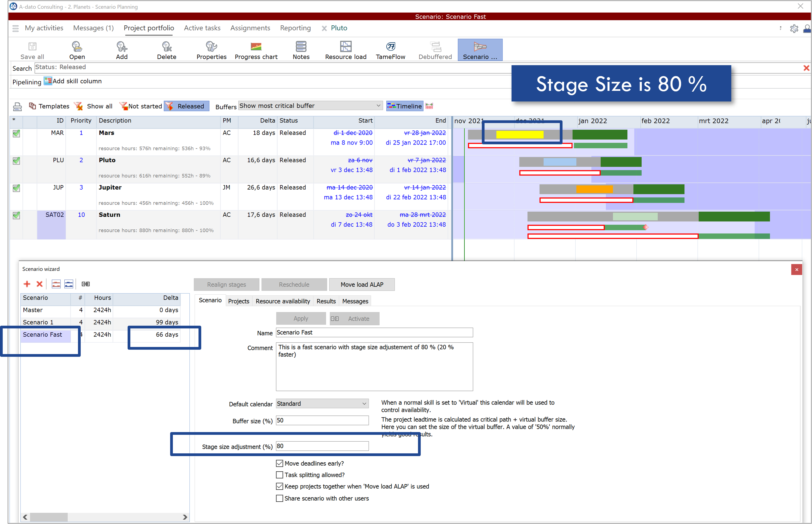Screen dimensions: 812x524
Task: Click the printer icon
Action: coord(17,106)
